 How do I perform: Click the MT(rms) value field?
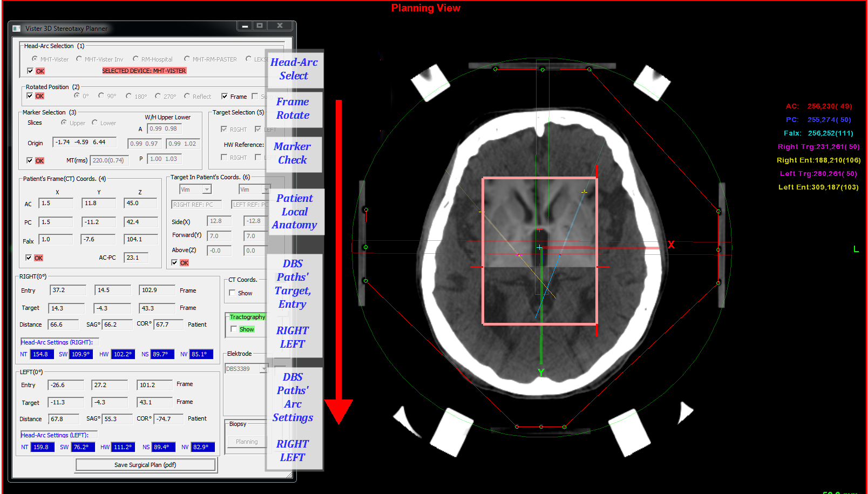(x=109, y=160)
